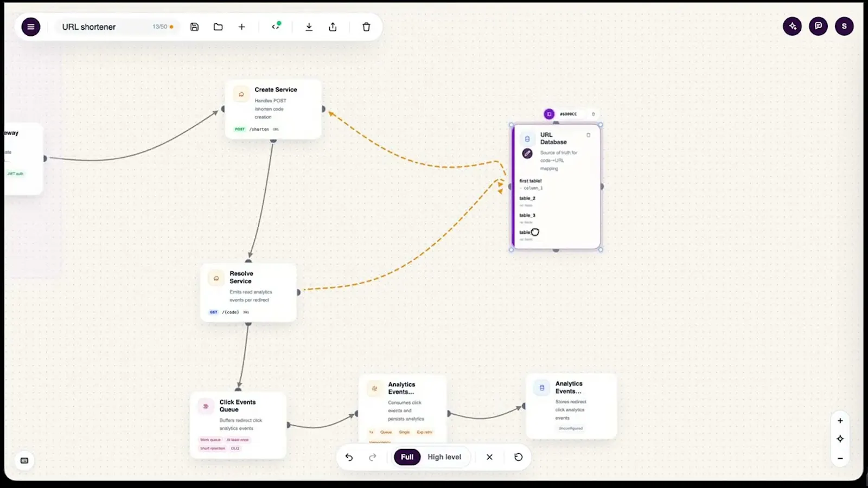
Task: Zoom out with the minus button
Action: pos(840,458)
